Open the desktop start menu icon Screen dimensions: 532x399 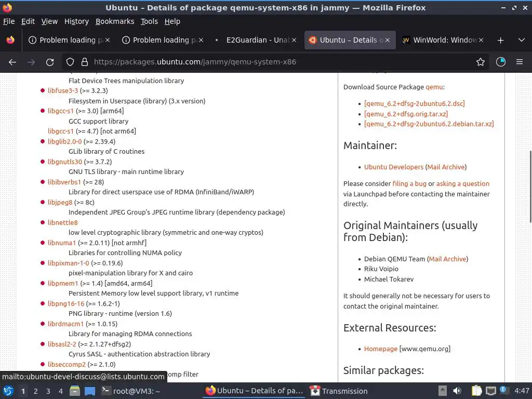[x=8, y=391]
